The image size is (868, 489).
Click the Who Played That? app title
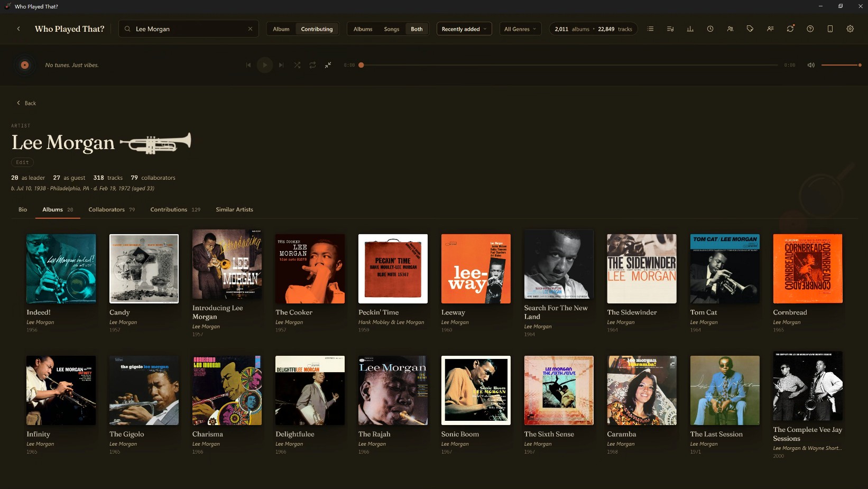[x=69, y=29]
